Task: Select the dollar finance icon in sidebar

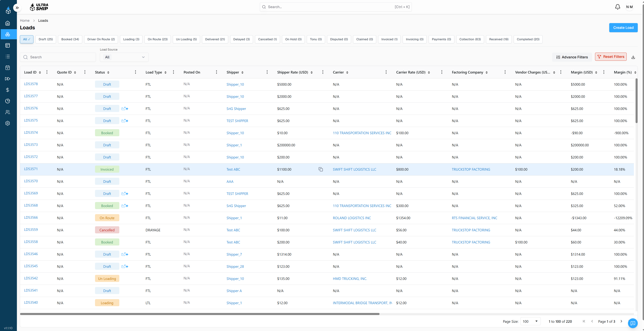Action: 7,90
